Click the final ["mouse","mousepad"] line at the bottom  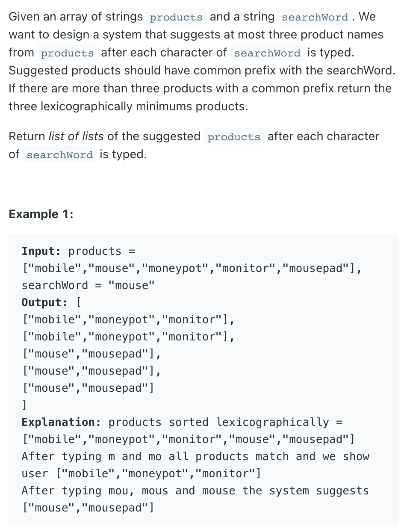88,508
